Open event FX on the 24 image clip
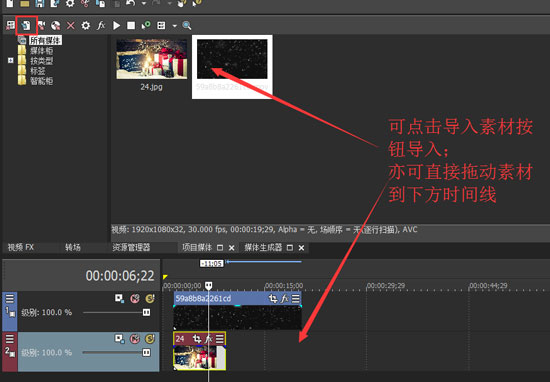The width and height of the screenshot is (550, 382). pos(209,339)
